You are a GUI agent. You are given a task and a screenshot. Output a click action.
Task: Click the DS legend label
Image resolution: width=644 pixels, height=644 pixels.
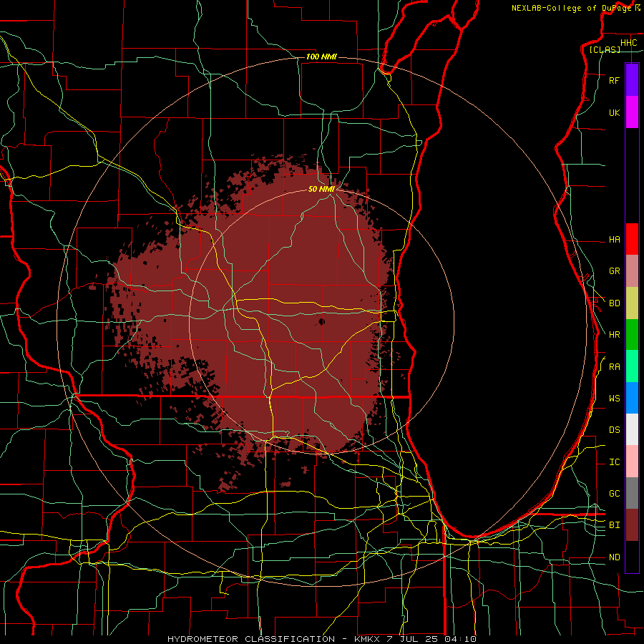[x=614, y=429]
